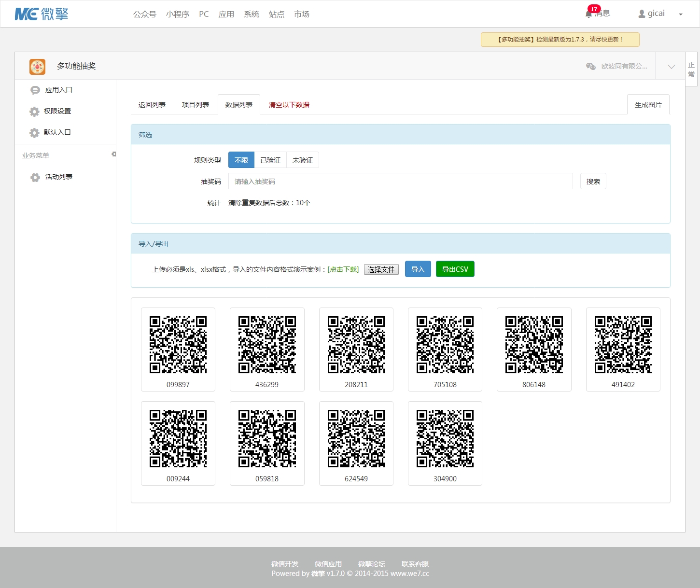Click the 多功能抽奖 app icon
Screen dimensions: 700x588
click(37, 67)
